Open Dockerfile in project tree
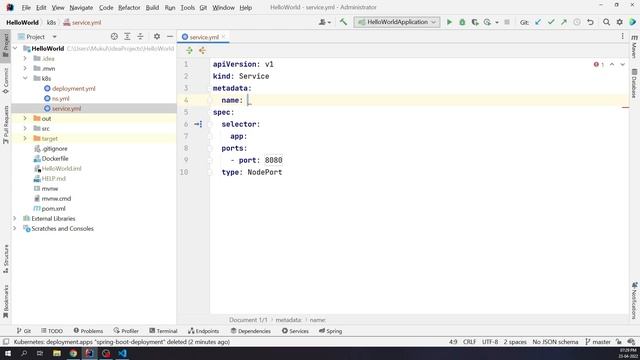 [x=55, y=158]
